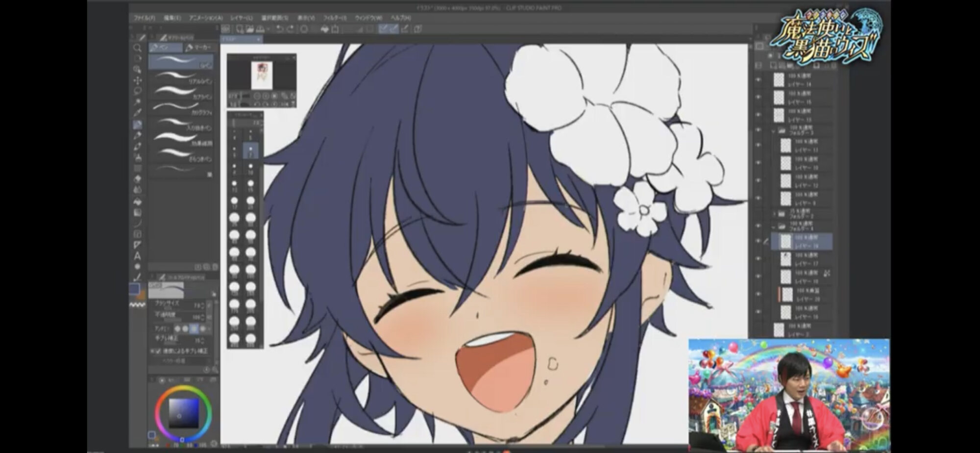Select the Zoom magnifier tool
The width and height of the screenshot is (980, 453).
click(138, 48)
